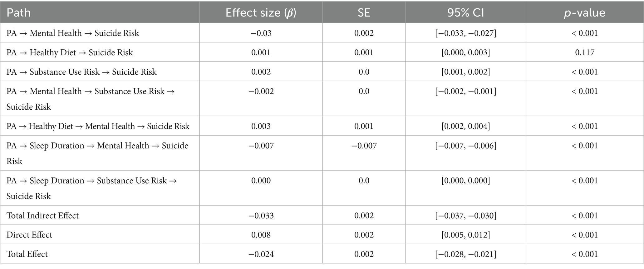Viewport: 644px width, 269px height.
Task: Click the "Effect size (β)" column header
Action: pyautogui.click(x=261, y=12)
